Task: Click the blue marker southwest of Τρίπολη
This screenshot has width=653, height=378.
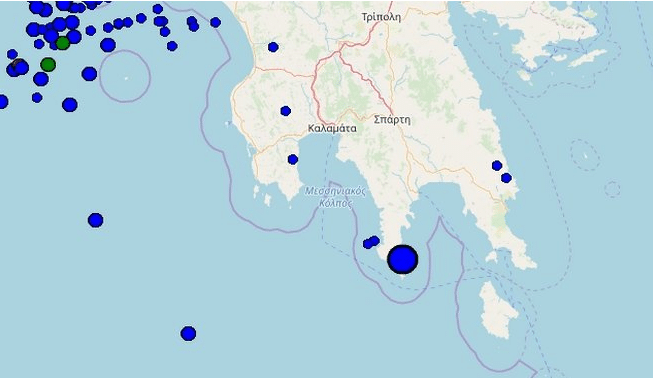Action: [273, 47]
